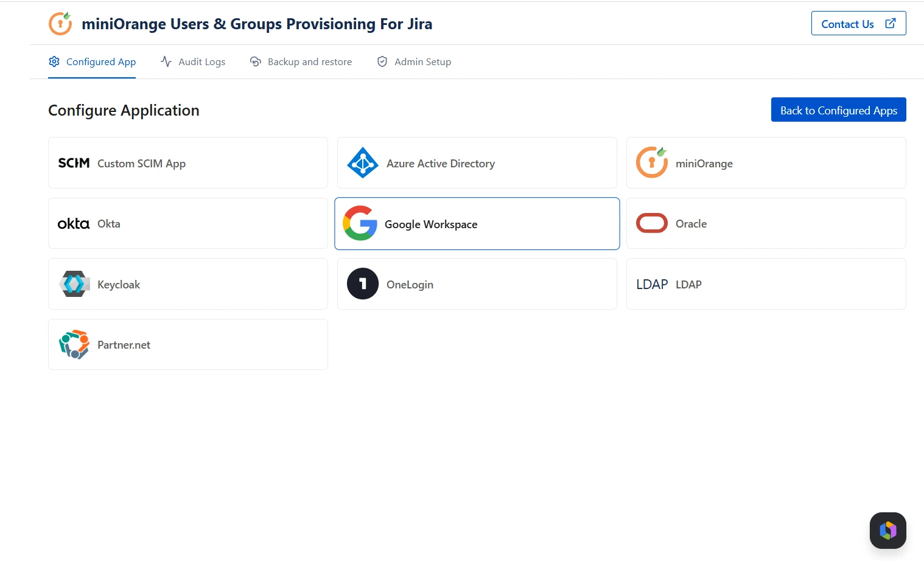This screenshot has width=924, height=561.
Task: Click the red Oracle logo icon
Action: pyautogui.click(x=652, y=223)
